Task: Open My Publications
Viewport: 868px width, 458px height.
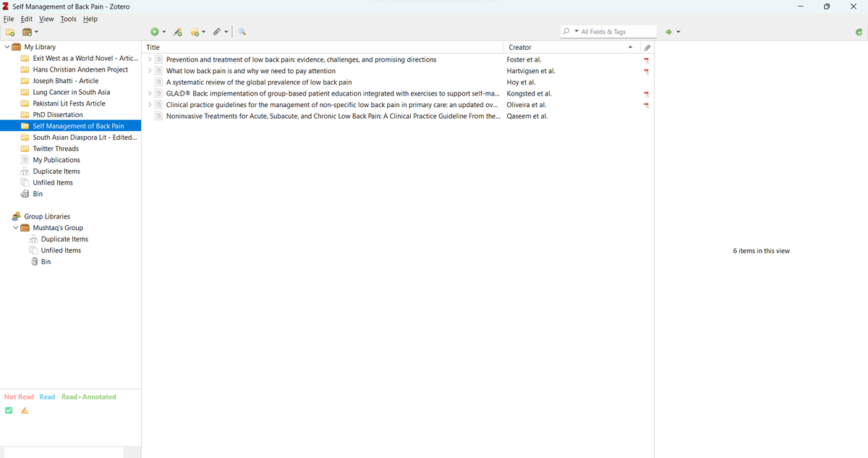Action: point(56,160)
